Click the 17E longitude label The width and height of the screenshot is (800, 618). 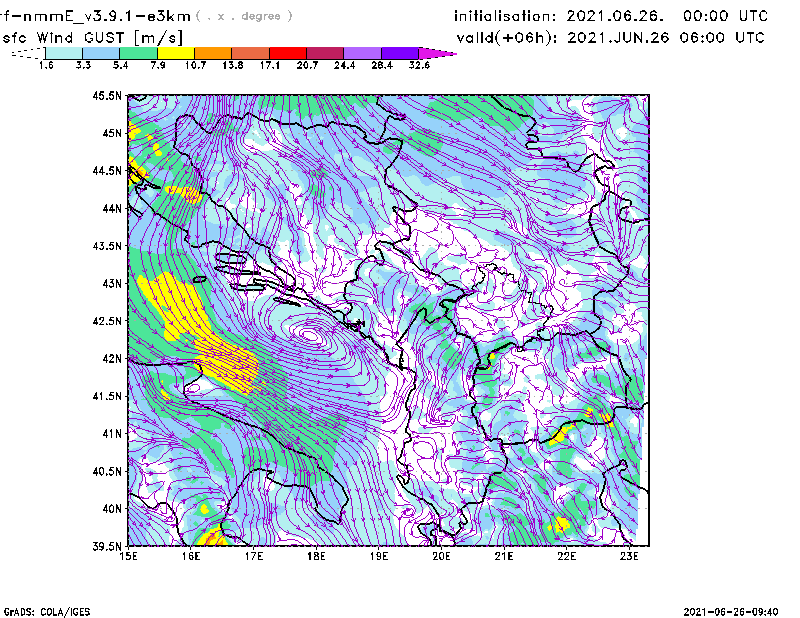click(254, 556)
